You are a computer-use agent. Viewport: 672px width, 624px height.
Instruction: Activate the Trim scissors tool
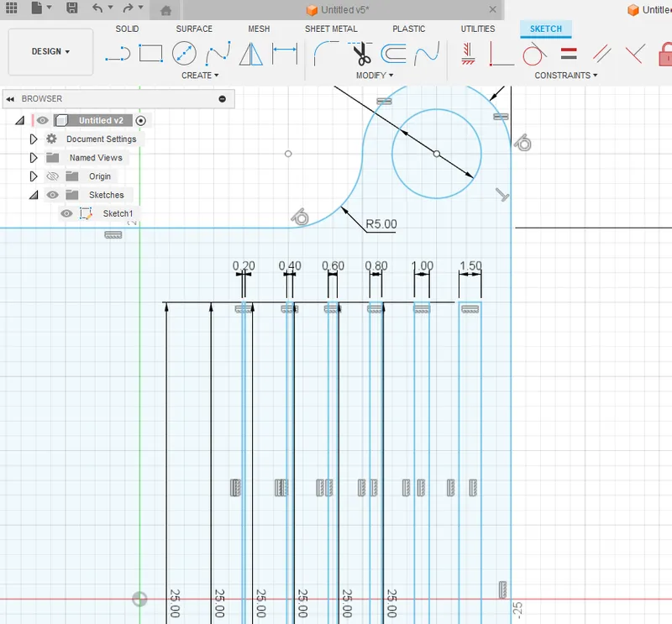tap(362, 55)
